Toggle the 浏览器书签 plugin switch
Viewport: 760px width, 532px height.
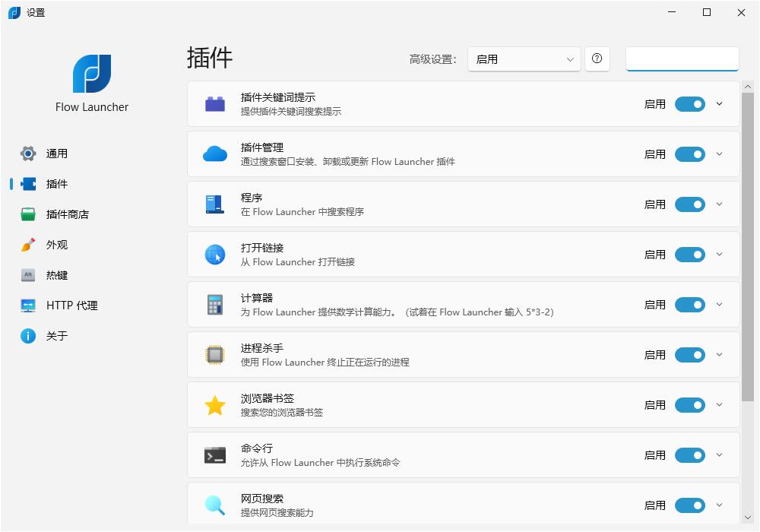point(690,405)
